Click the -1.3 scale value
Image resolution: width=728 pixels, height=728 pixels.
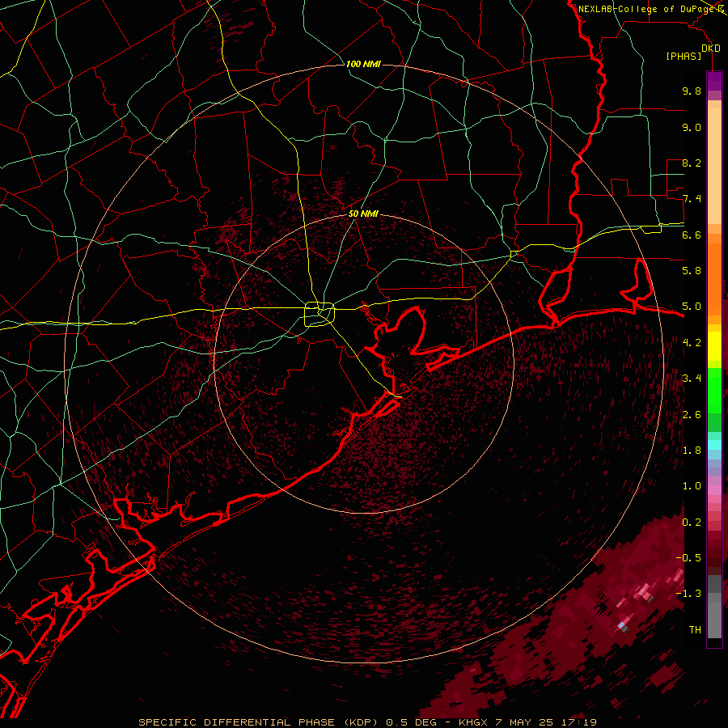point(688,594)
